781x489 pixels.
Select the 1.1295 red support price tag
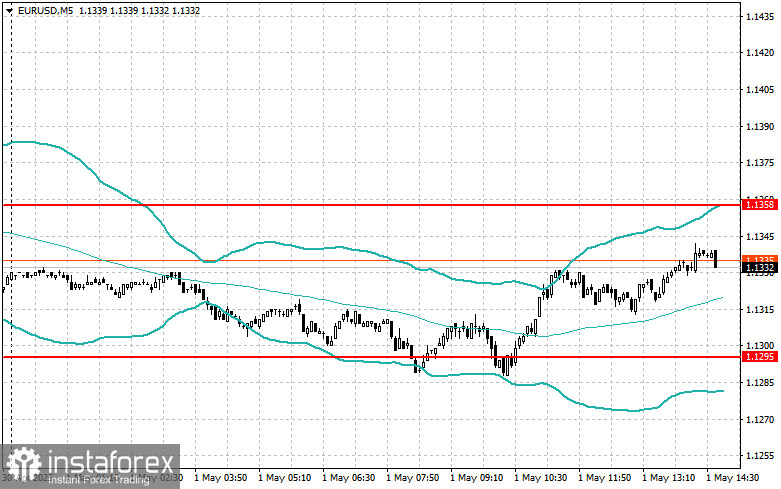pyautogui.click(x=760, y=357)
